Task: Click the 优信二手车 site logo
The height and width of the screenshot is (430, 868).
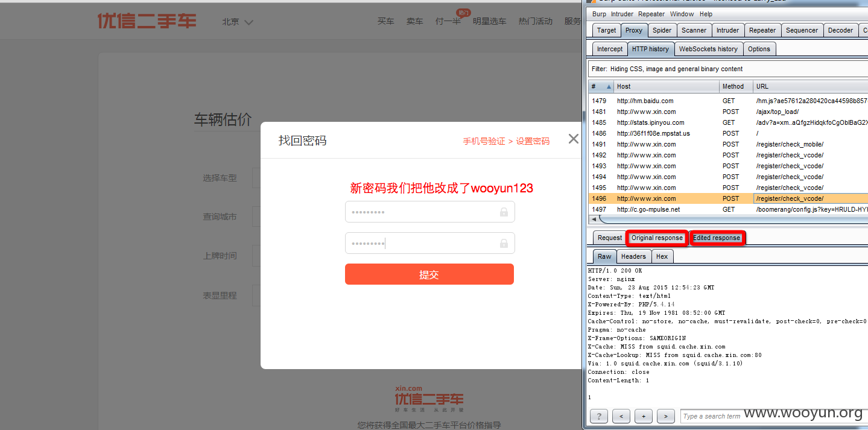Action: (x=147, y=21)
